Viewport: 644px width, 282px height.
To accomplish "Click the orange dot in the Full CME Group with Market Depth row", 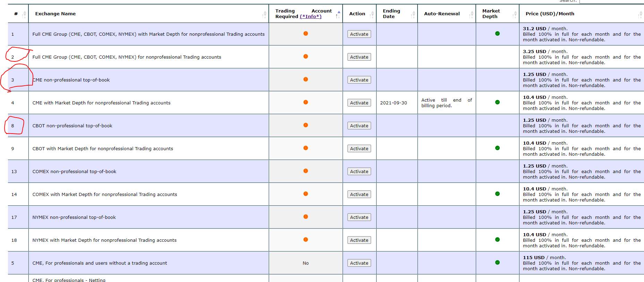I will [306, 34].
